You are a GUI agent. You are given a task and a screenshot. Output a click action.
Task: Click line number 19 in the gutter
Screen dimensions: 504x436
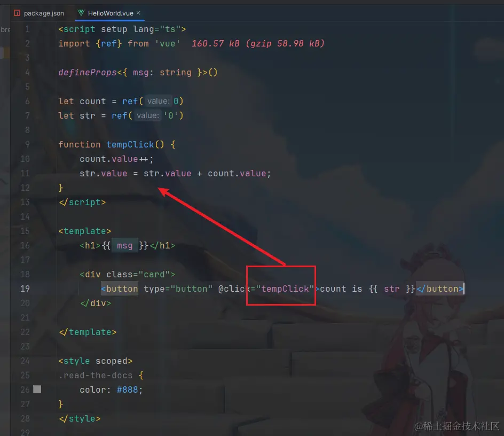[x=25, y=289]
